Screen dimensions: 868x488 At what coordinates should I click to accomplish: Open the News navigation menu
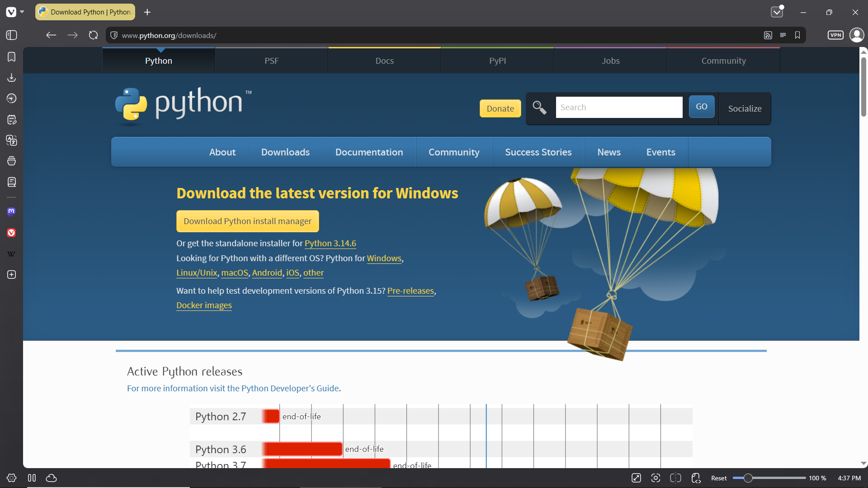(x=609, y=152)
